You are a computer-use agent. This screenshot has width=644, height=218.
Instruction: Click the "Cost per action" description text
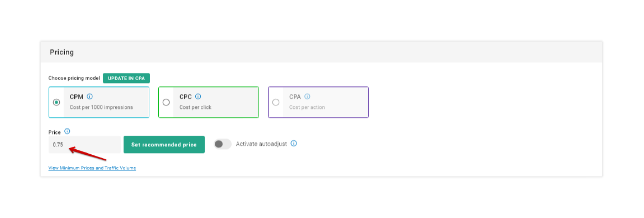(307, 107)
